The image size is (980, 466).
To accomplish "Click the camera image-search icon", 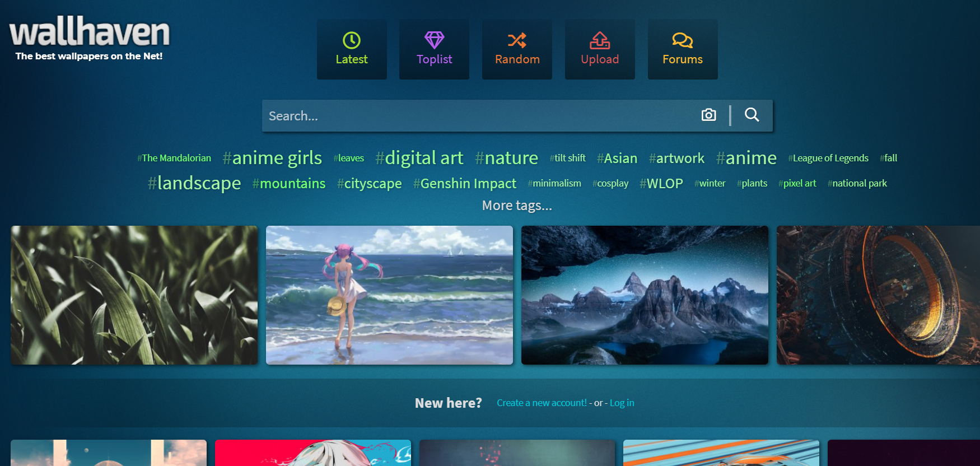I will click(x=708, y=115).
